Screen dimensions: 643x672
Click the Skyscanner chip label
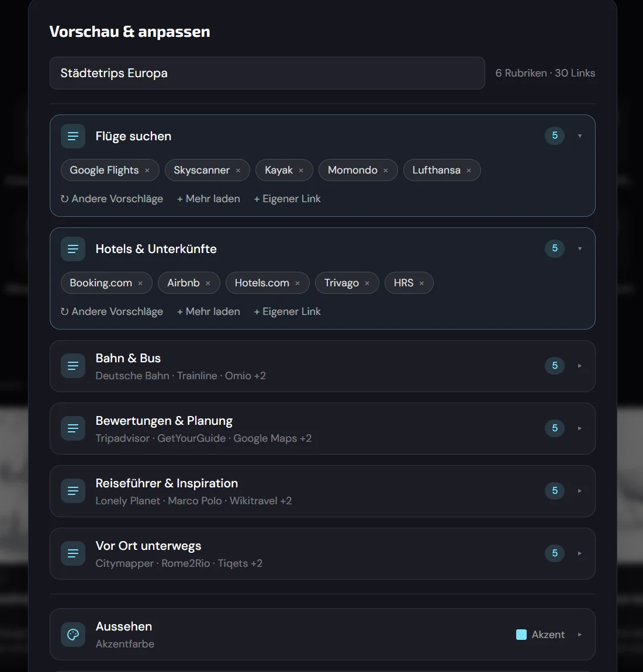[202, 171]
